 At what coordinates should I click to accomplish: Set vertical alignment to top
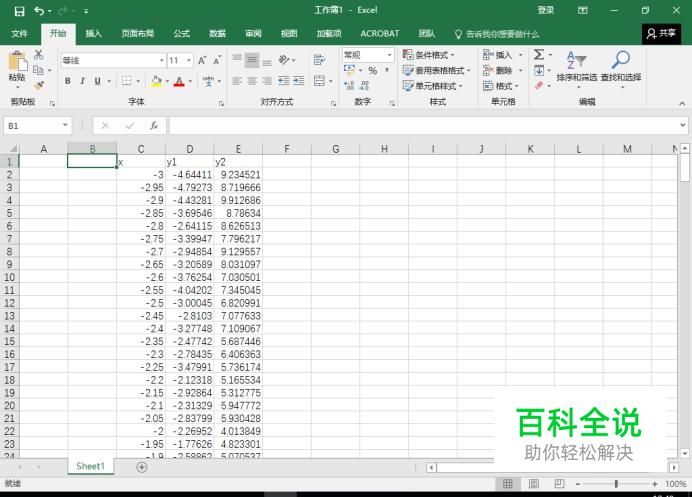(237, 60)
